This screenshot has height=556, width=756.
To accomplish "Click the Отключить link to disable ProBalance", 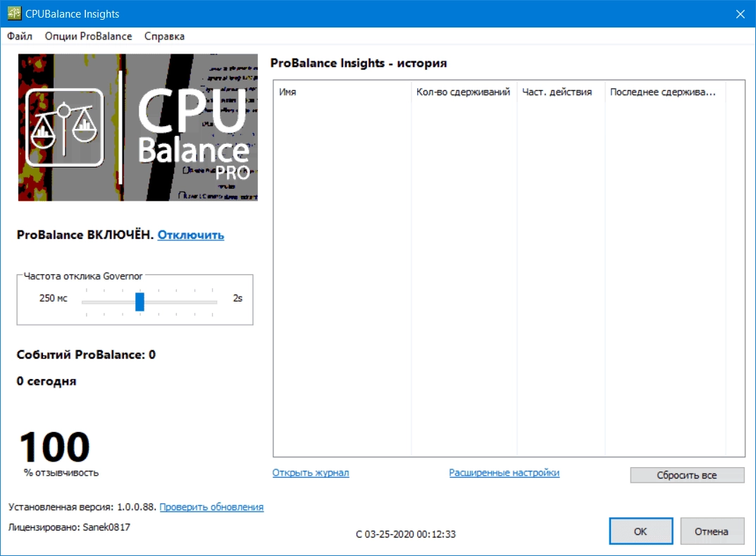I will pyautogui.click(x=191, y=235).
